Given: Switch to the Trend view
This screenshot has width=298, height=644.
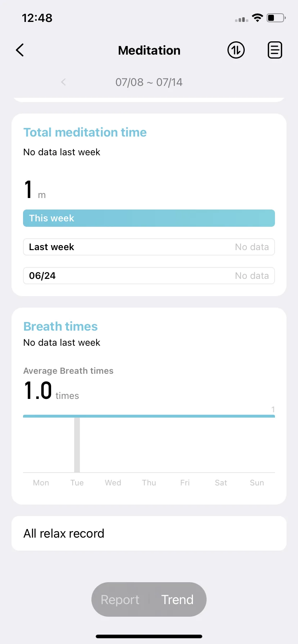Looking at the screenshot, I should click(x=177, y=599).
